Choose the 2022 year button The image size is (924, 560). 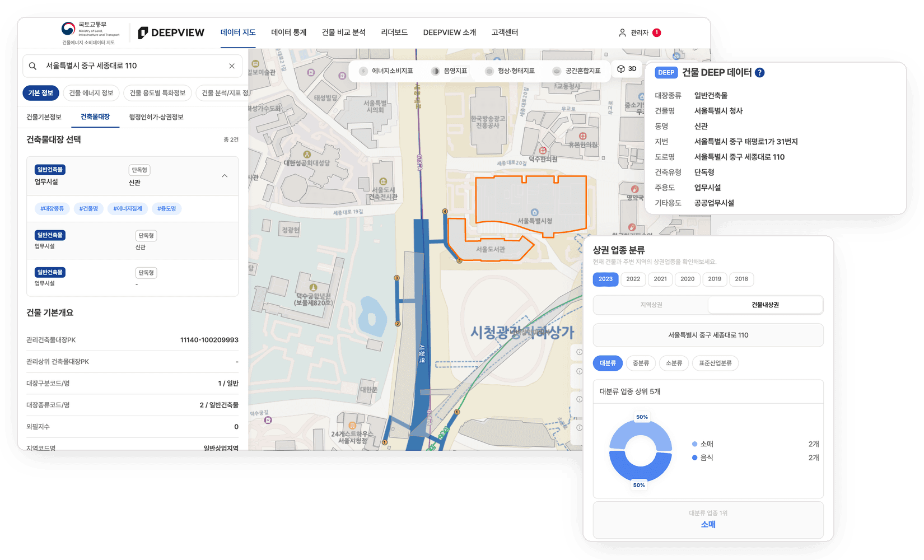(633, 279)
